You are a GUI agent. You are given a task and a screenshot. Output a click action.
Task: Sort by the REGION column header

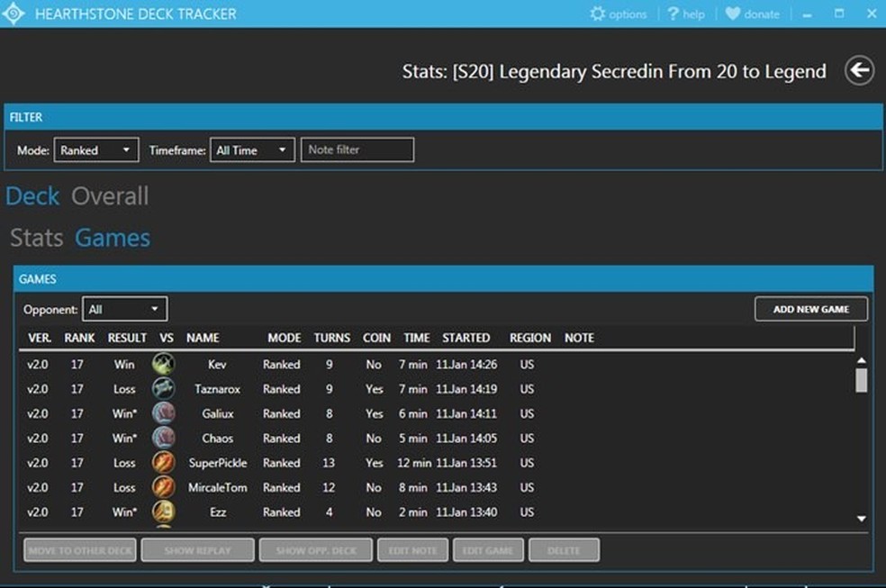pos(530,338)
